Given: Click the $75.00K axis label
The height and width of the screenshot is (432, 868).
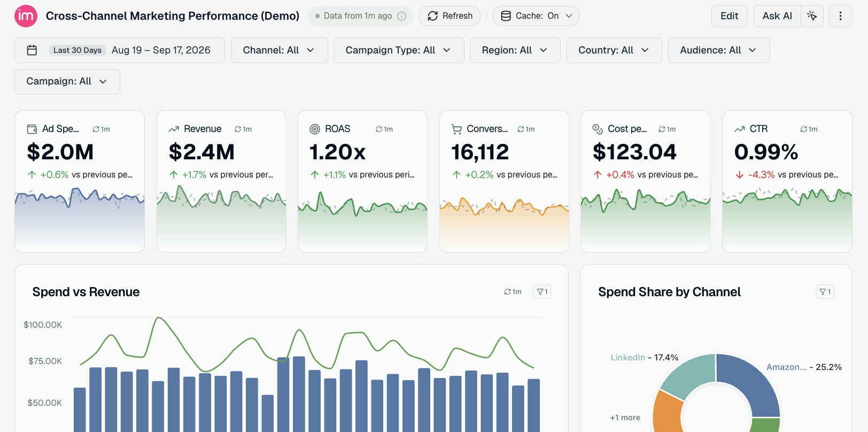Looking at the screenshot, I should [45, 361].
